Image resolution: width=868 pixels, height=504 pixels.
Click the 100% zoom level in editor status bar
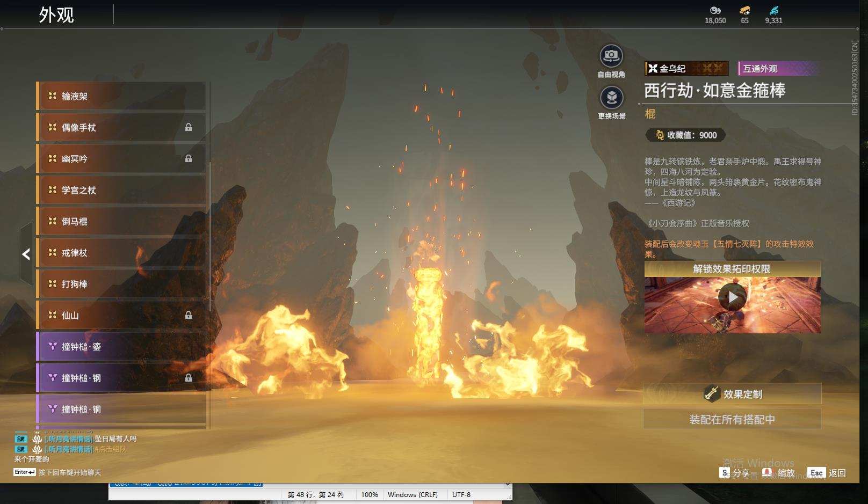[x=370, y=494]
